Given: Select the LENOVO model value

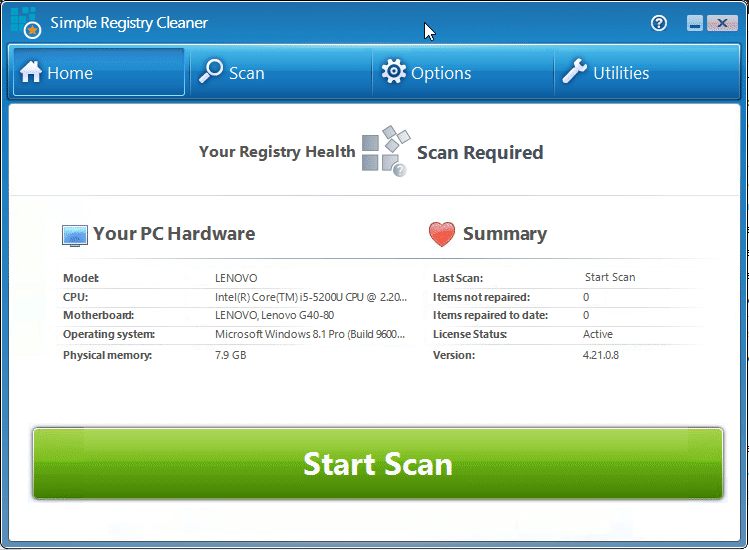Looking at the screenshot, I should click(236, 278).
